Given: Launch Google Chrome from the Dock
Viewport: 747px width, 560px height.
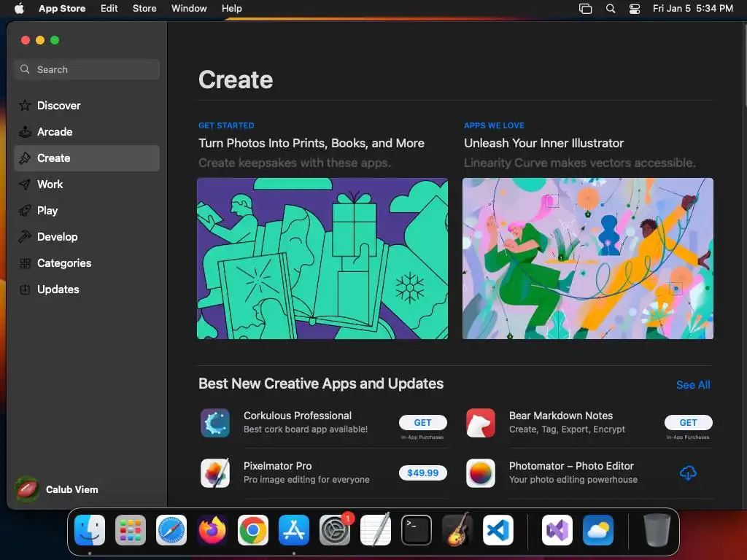Looking at the screenshot, I should coord(253,530).
